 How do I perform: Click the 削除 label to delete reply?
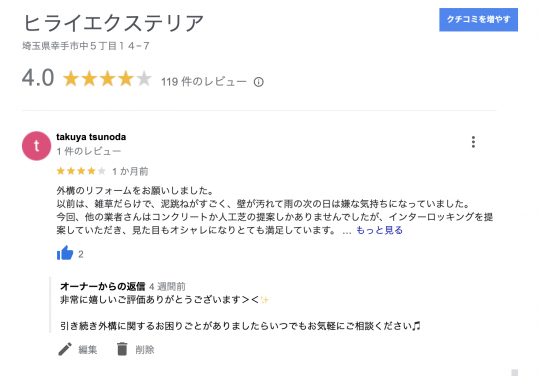[145, 350]
